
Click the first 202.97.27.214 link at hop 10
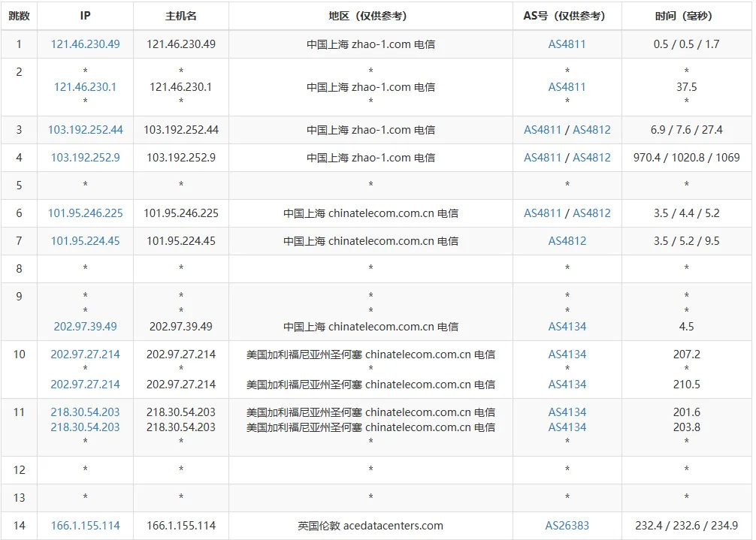point(85,354)
